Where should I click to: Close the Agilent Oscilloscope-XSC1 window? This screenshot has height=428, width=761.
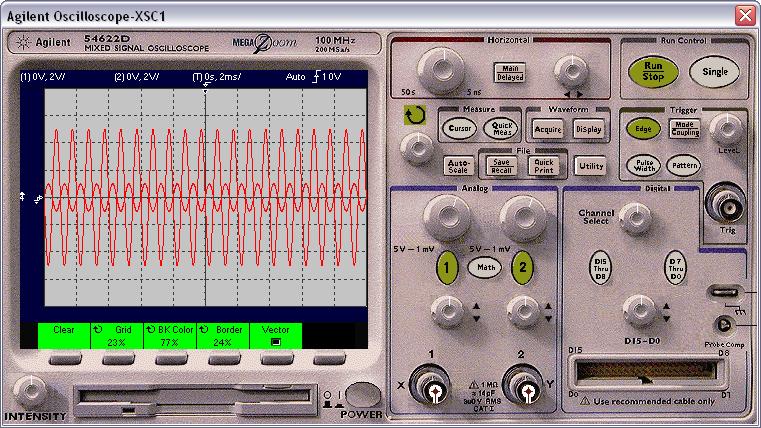click(745, 16)
